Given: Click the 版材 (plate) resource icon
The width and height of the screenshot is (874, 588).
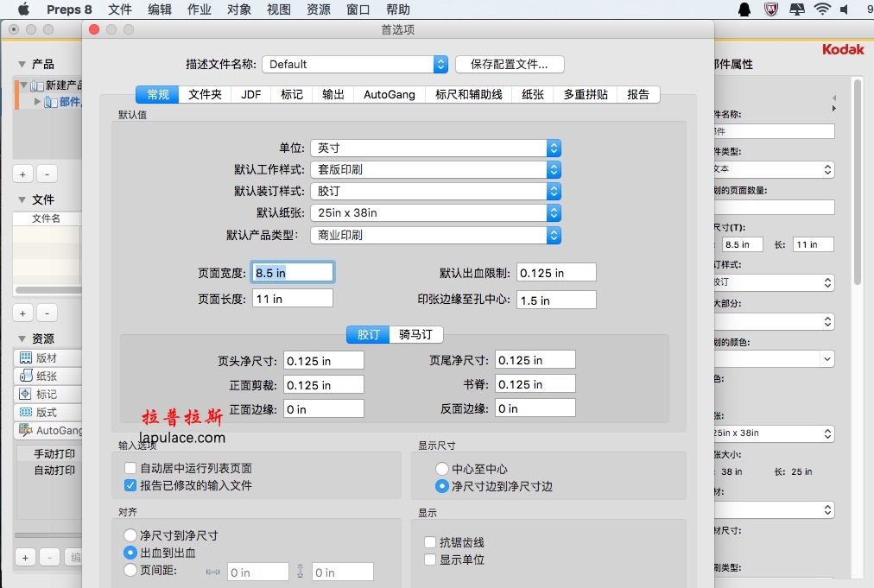Looking at the screenshot, I should coord(26,358).
